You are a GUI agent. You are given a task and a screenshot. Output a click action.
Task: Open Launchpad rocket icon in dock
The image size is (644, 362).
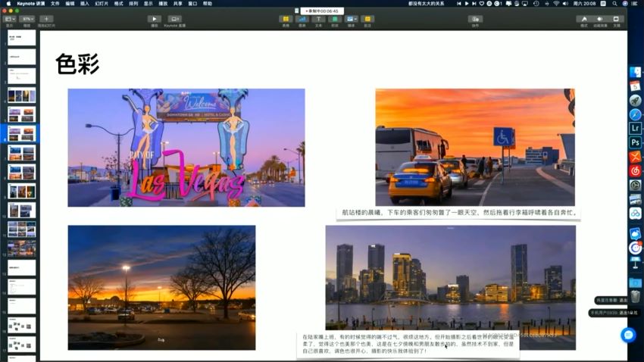(x=635, y=100)
